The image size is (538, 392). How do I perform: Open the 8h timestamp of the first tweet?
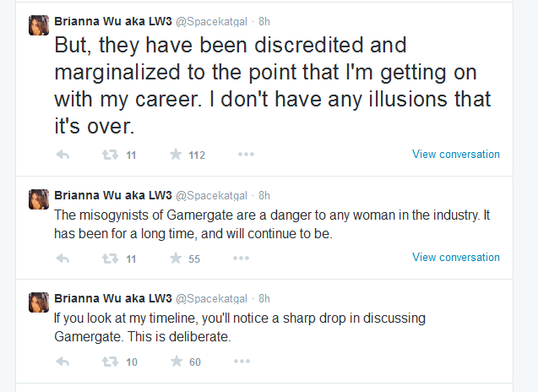[x=264, y=22]
